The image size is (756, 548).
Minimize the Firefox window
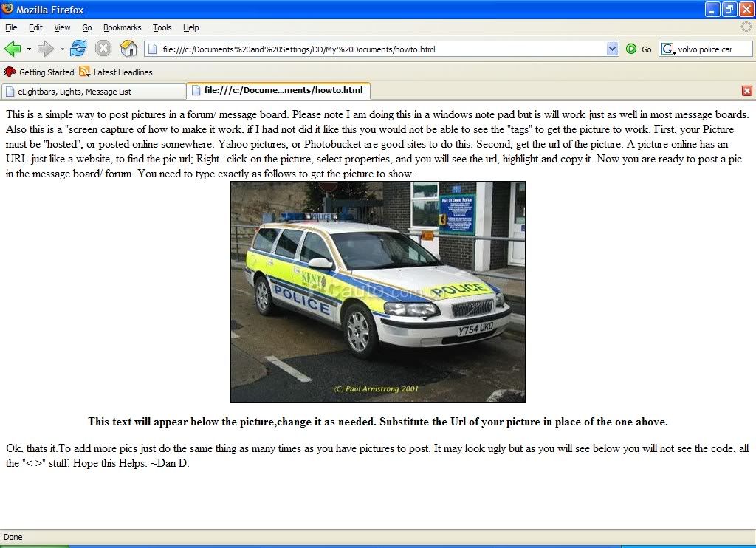pos(712,9)
